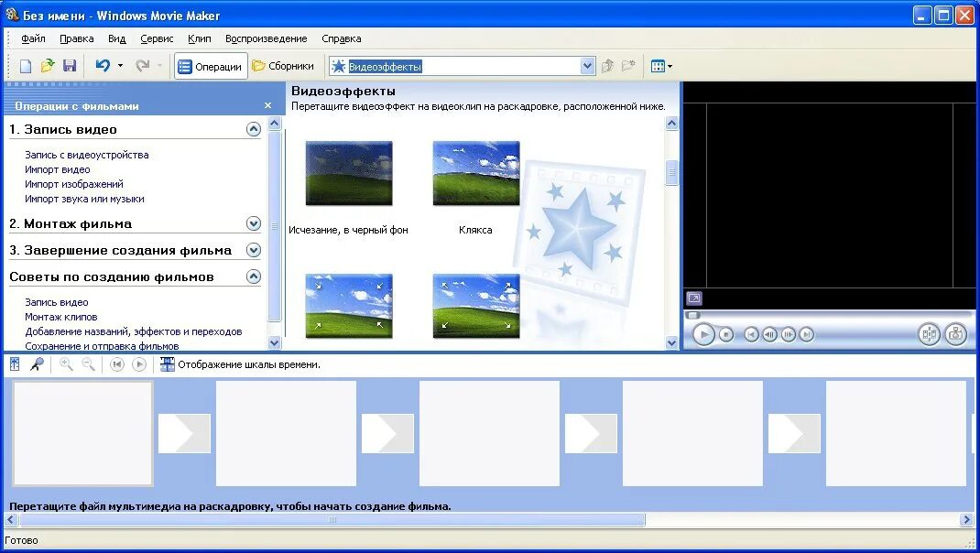
Task: Select the Клякса video effect thumbnail
Action: [x=475, y=173]
